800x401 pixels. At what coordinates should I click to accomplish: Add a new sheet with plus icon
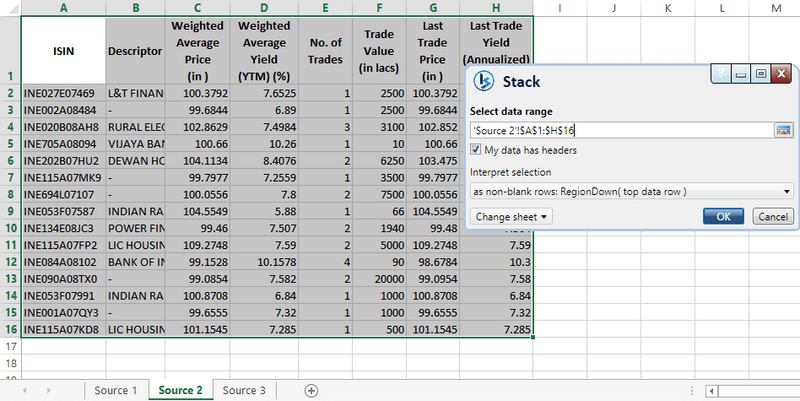[x=311, y=391]
